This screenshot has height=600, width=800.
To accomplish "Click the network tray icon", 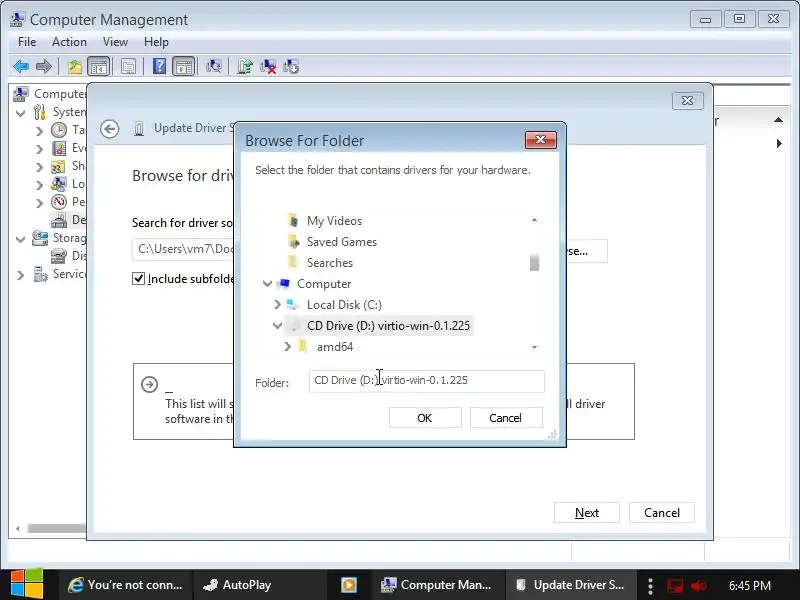I will [675, 585].
